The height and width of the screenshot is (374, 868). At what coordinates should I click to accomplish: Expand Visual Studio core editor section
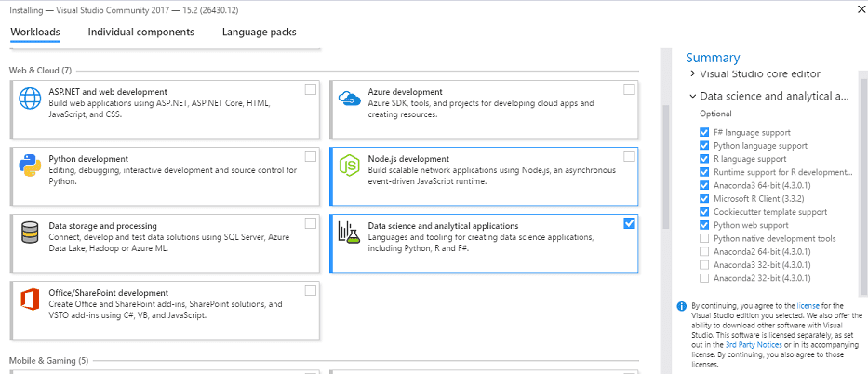[x=692, y=73]
